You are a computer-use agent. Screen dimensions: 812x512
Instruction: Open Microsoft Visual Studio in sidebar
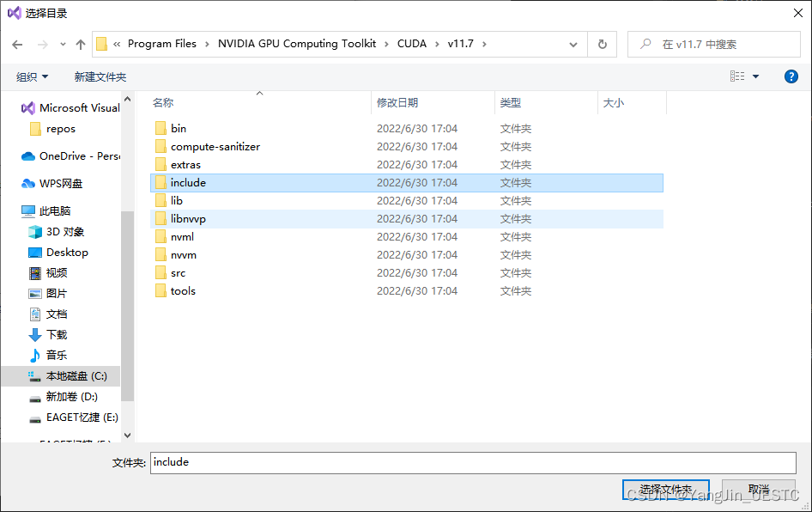point(70,107)
